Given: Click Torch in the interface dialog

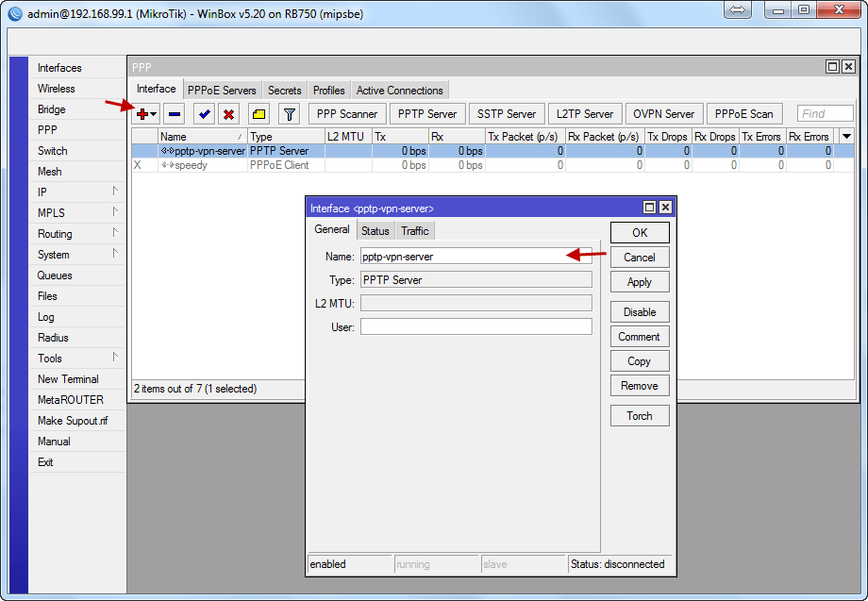Looking at the screenshot, I should pyautogui.click(x=640, y=416).
